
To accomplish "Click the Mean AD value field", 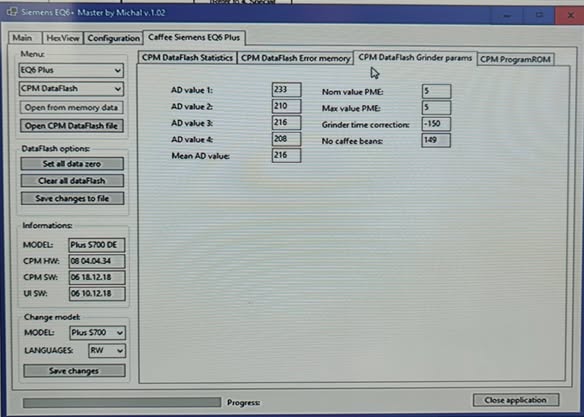I will click(286, 155).
